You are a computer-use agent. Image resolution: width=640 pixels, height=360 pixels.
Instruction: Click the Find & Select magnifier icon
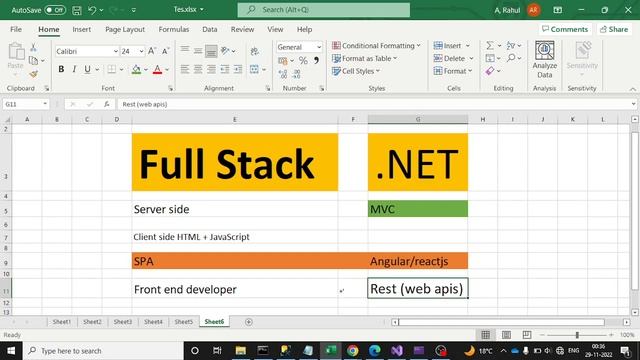pos(511,58)
